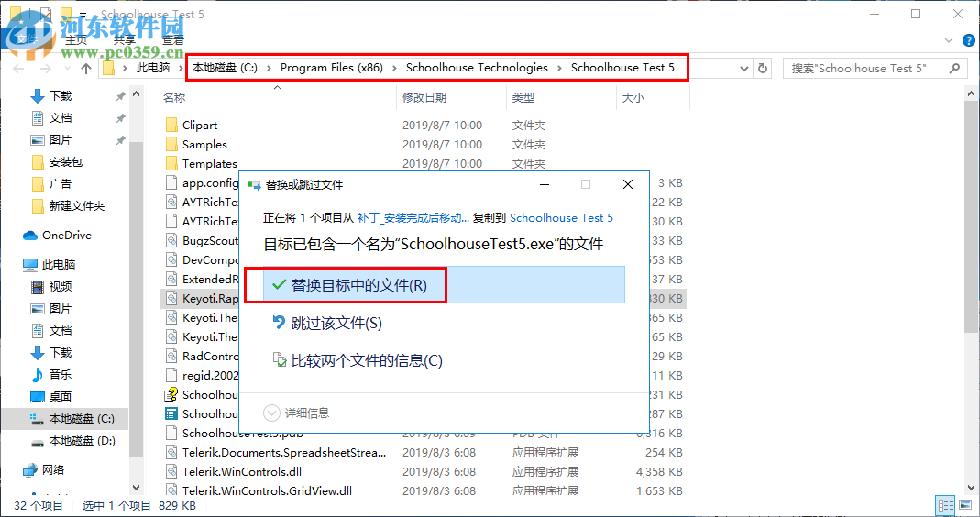
Task: Go up one folder level arrow
Action: click(85, 68)
